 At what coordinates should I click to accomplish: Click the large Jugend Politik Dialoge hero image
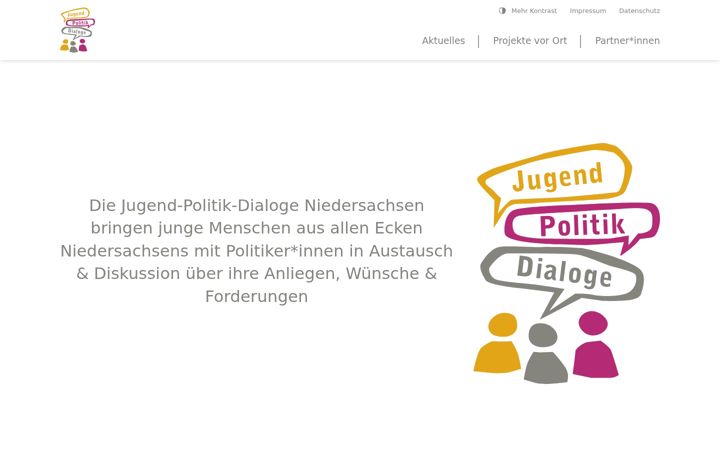567,264
